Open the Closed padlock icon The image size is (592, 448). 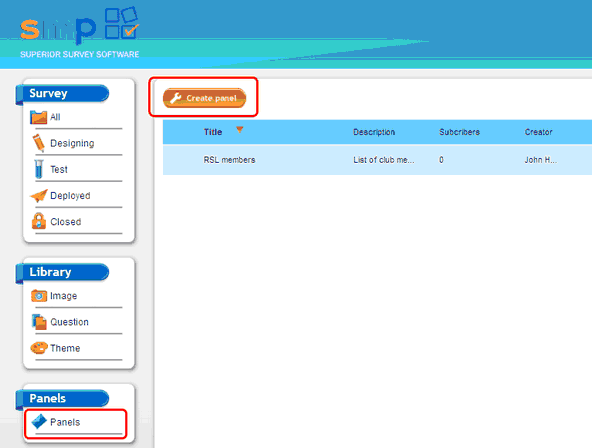tap(39, 221)
